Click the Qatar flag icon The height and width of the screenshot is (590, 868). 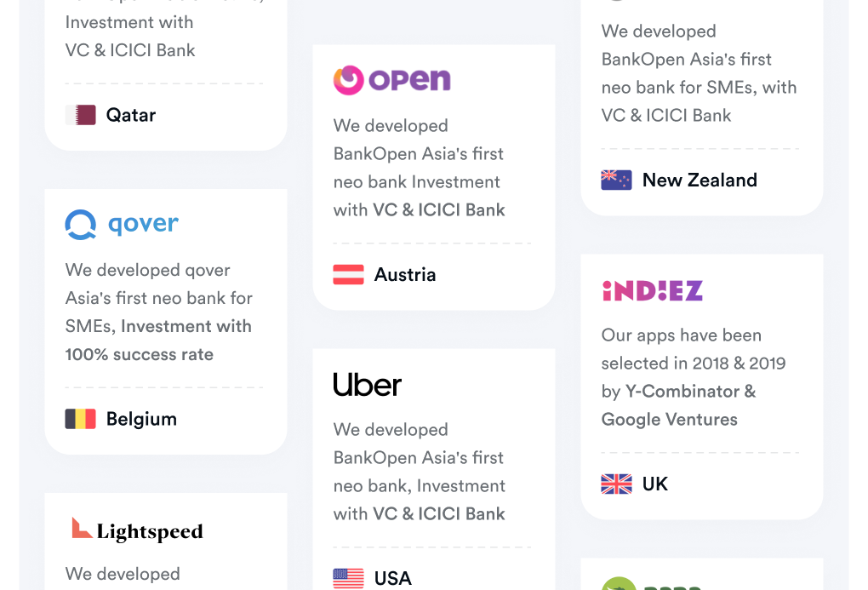pos(81,115)
